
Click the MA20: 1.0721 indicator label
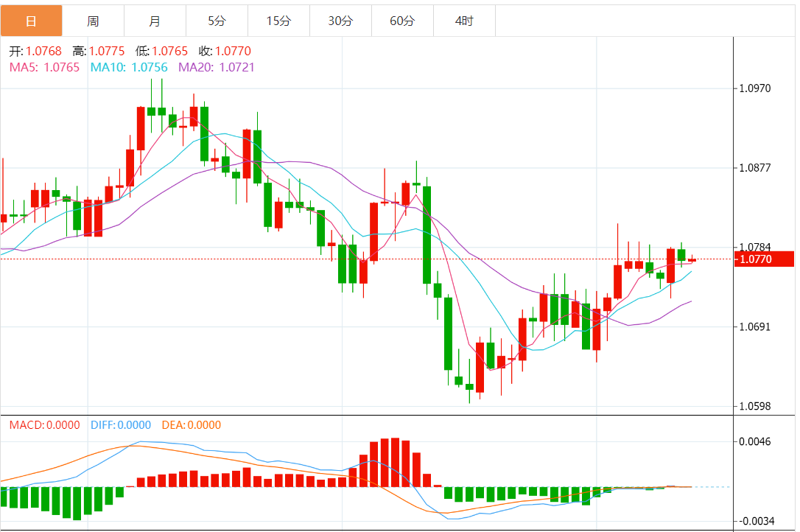[217, 67]
